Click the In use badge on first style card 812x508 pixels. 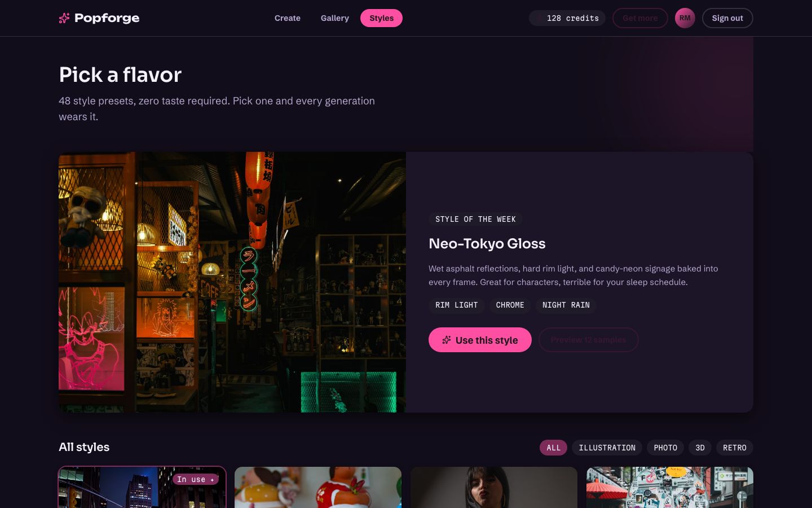coord(196,479)
